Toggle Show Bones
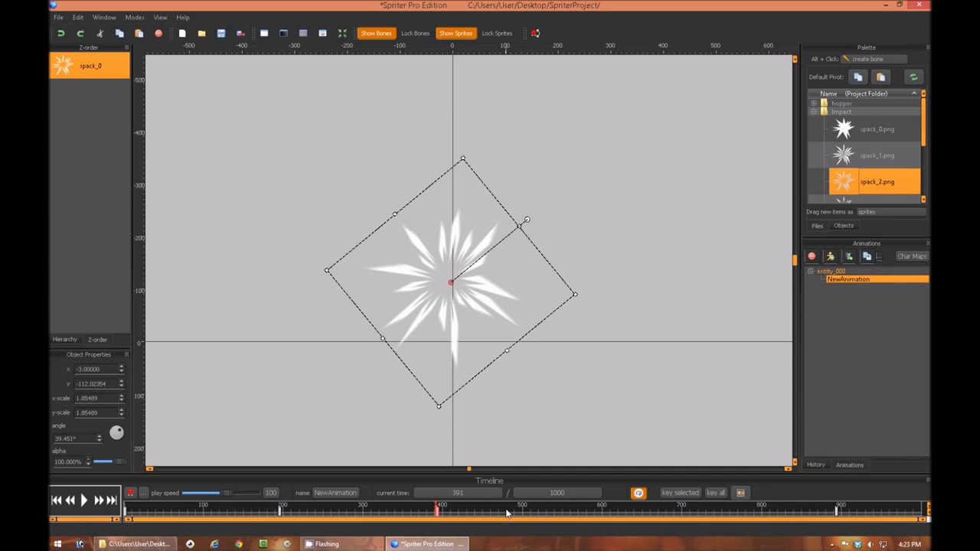The width and height of the screenshot is (980, 551). tap(376, 33)
